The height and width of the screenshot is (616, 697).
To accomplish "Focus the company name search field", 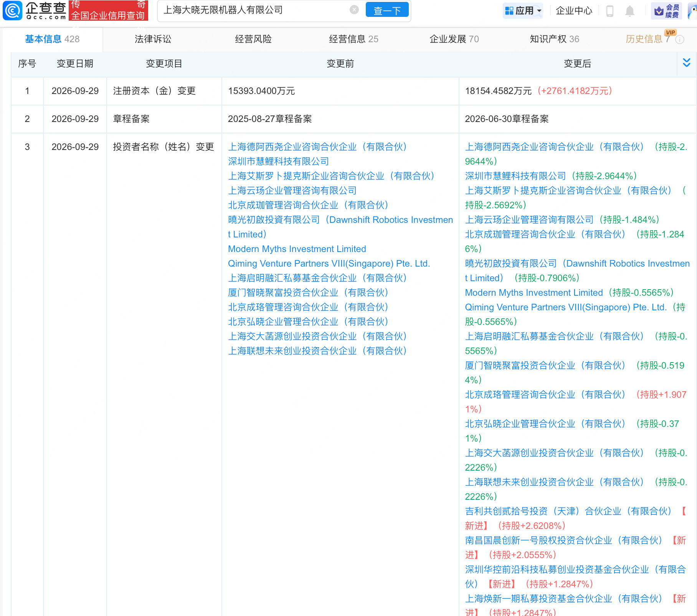I will 253,10.
